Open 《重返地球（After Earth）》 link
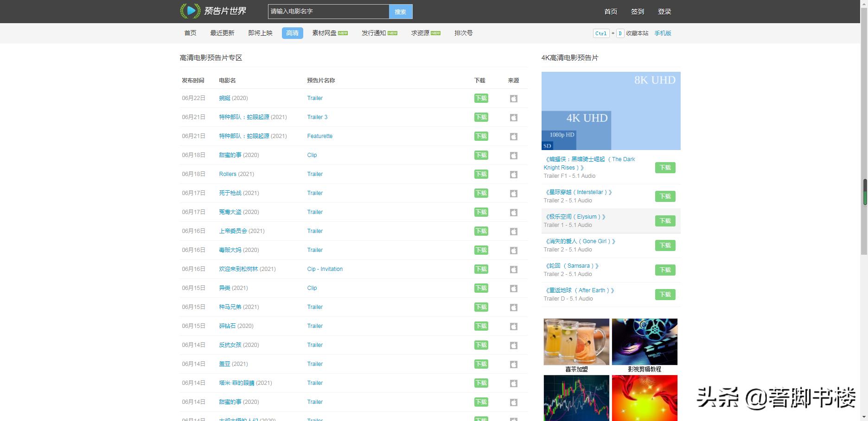This screenshot has width=868, height=421. point(580,290)
